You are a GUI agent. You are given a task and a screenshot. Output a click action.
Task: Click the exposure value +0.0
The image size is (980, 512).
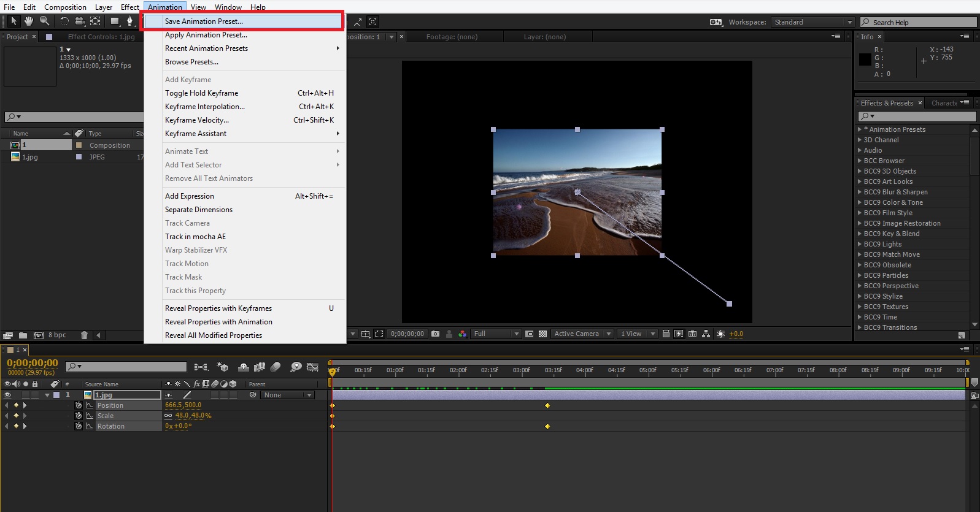pyautogui.click(x=736, y=334)
